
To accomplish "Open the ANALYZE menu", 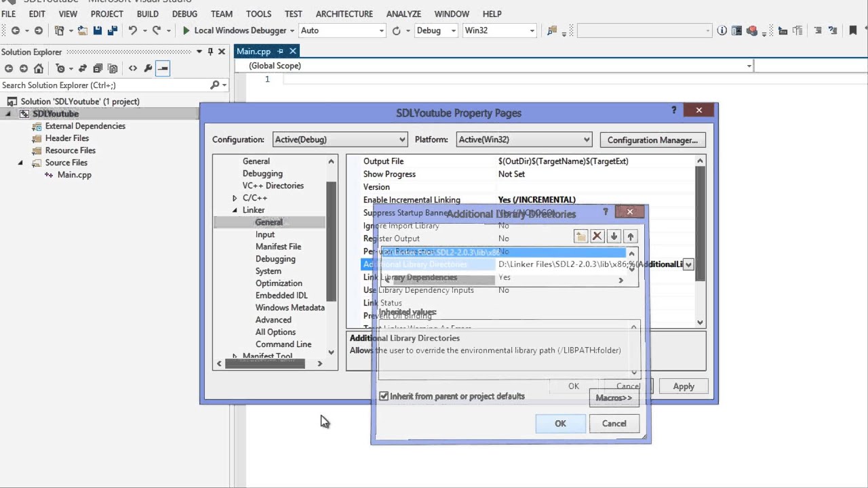I will 403,14.
